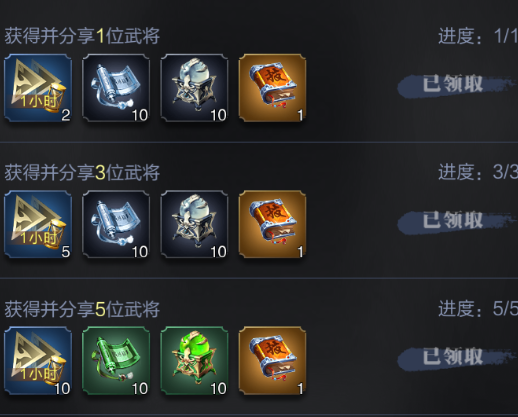The width and height of the screenshot is (518, 417).
Task: Select the 获得并分享1位武将 task title
Action: (82, 36)
